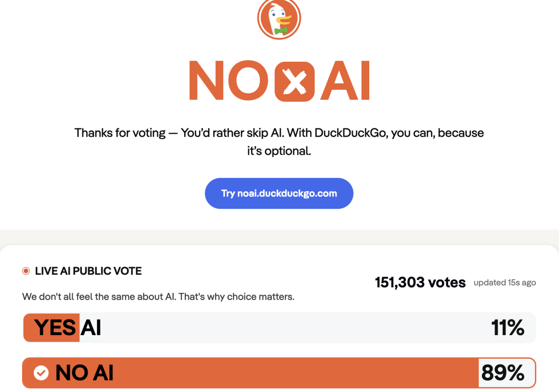
Task: Click the thanks for voting message text
Action: [x=279, y=142]
